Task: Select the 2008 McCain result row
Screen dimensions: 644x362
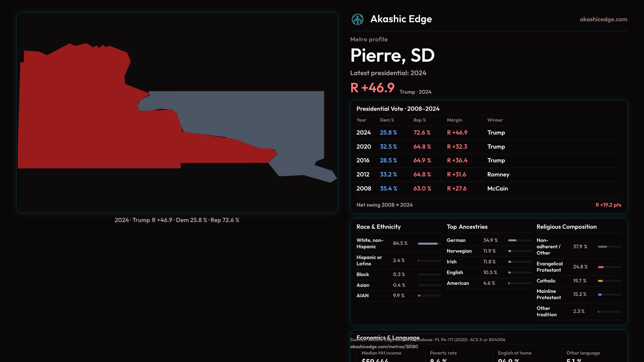Action: pyautogui.click(x=488, y=189)
